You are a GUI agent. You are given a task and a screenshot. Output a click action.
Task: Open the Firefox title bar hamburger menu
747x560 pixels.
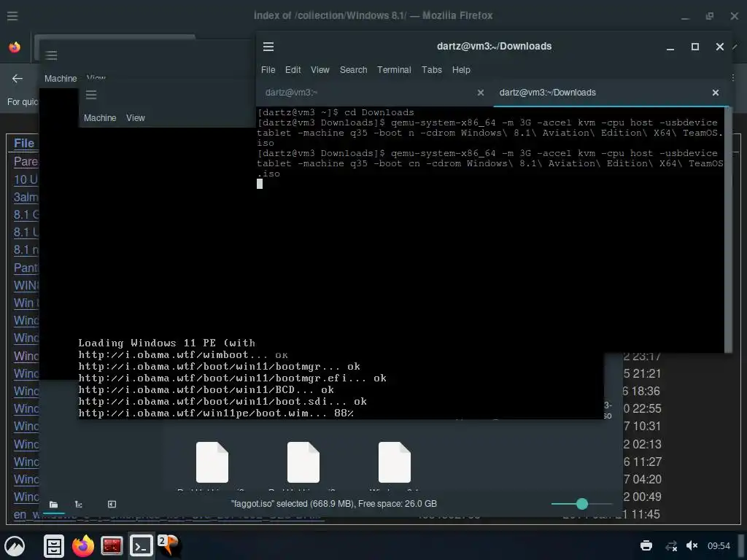pyautogui.click(x=12, y=16)
